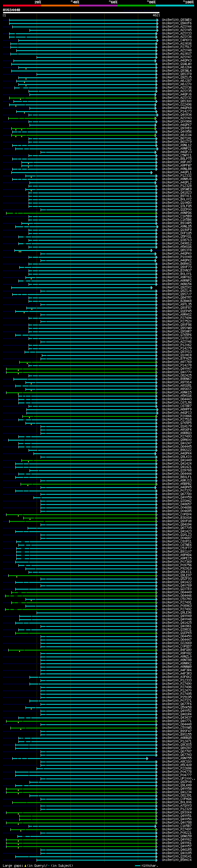197x868 pixels.
Task: Select the UniRef100_Q8S3T9 label
Action: [x=177, y=74]
